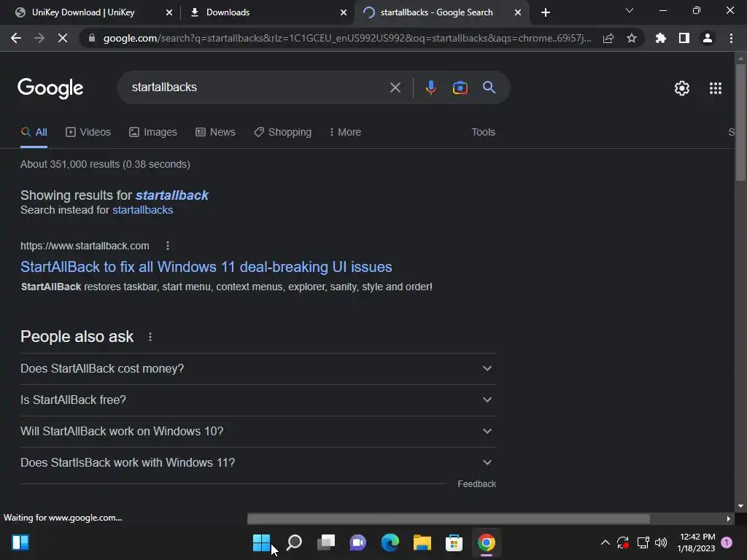Open File Explorer from taskbar

pyautogui.click(x=422, y=542)
